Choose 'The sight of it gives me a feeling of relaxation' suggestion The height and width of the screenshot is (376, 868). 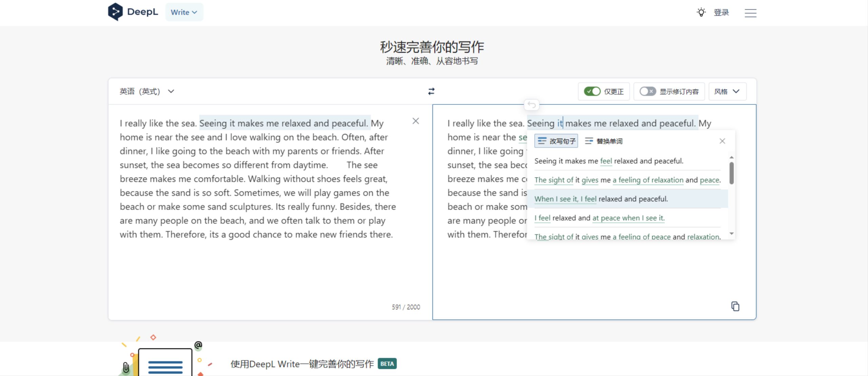pos(627,180)
